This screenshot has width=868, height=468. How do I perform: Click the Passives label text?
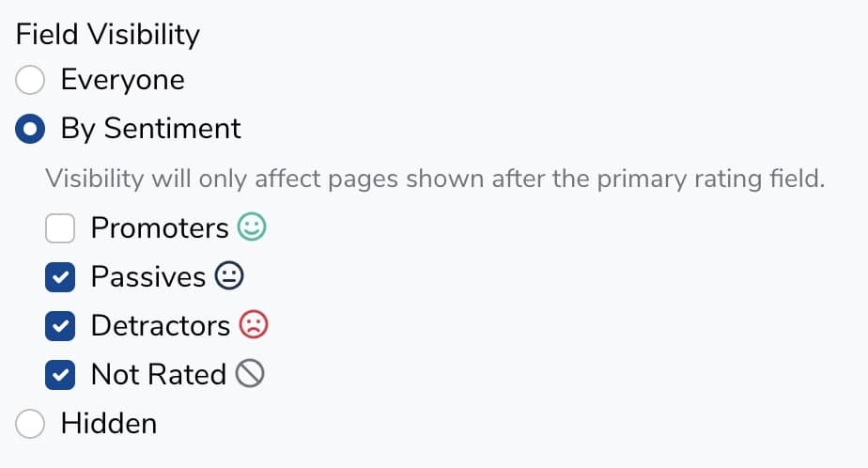tap(147, 277)
